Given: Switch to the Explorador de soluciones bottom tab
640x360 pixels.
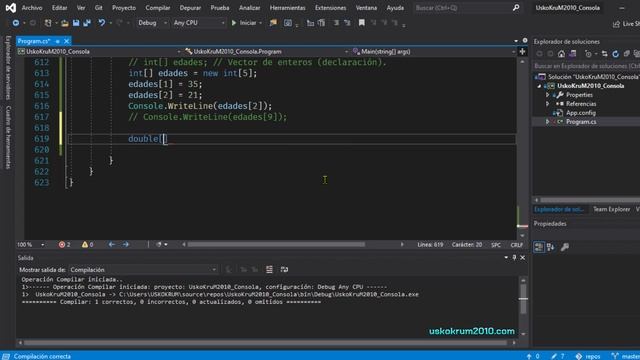Looking at the screenshot, I should tap(559, 209).
